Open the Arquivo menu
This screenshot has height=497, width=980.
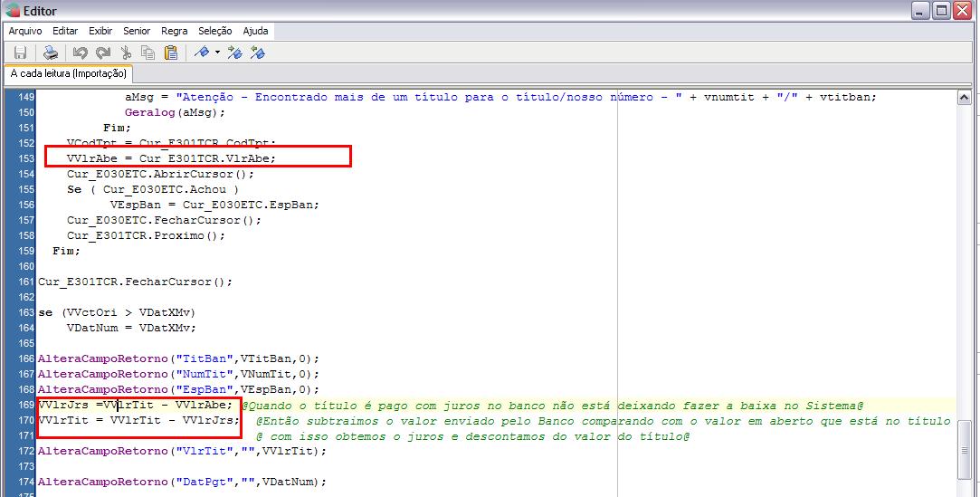pos(25,31)
